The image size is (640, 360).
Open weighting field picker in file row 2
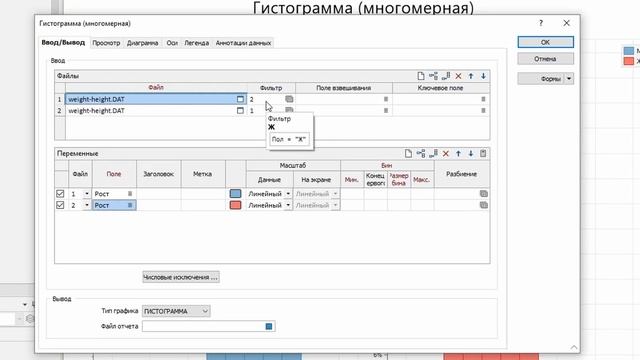click(x=386, y=111)
